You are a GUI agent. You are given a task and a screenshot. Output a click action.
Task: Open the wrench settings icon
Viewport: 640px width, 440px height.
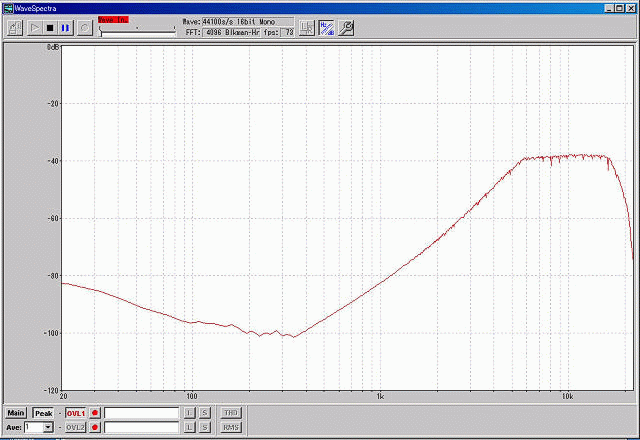(x=345, y=28)
